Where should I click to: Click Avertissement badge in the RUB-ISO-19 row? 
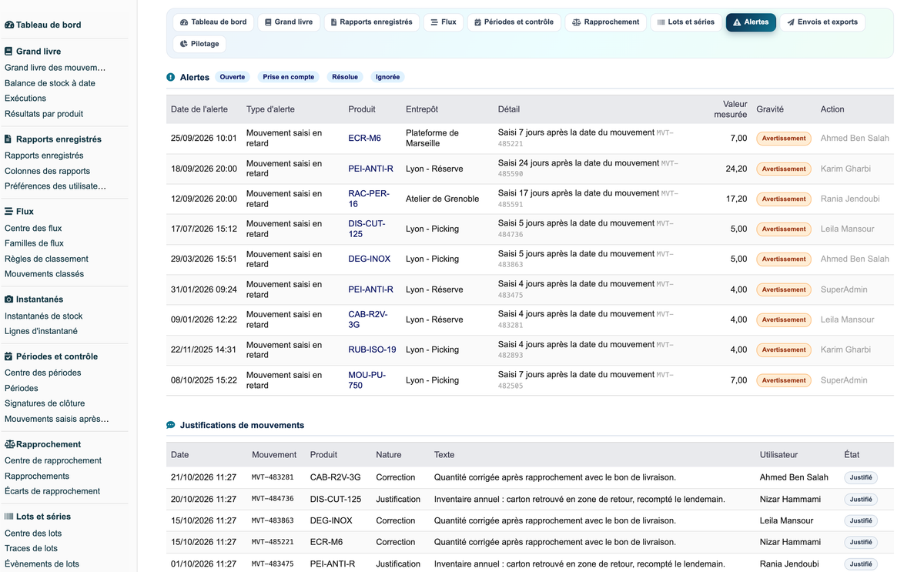coord(784,350)
